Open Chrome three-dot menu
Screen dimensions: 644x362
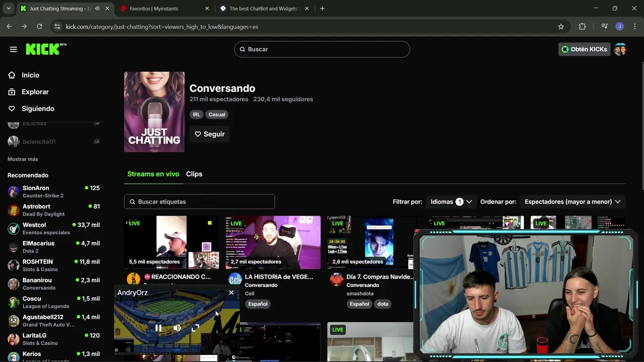tap(634, 27)
